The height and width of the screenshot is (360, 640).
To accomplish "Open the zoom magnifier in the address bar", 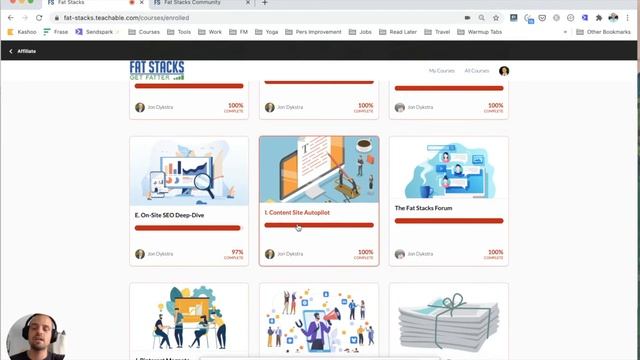I will click(482, 18).
